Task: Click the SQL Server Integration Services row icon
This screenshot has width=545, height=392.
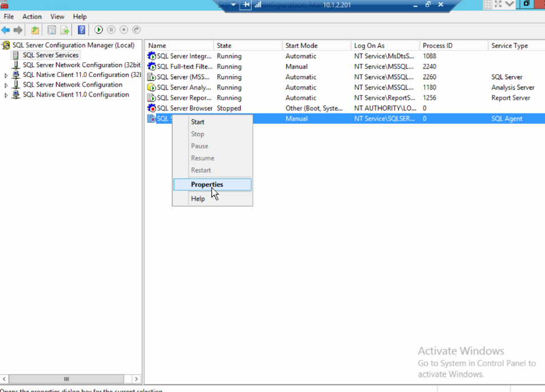Action: tap(151, 56)
